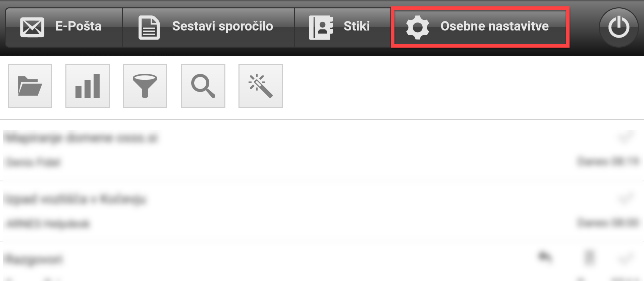
Task: Toggle the checkmark on the third message
Action: [x=626, y=259]
